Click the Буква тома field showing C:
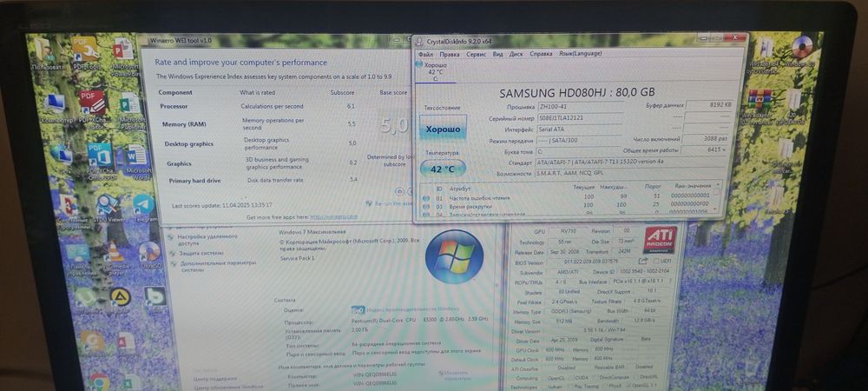868x391 pixels. coord(578,151)
